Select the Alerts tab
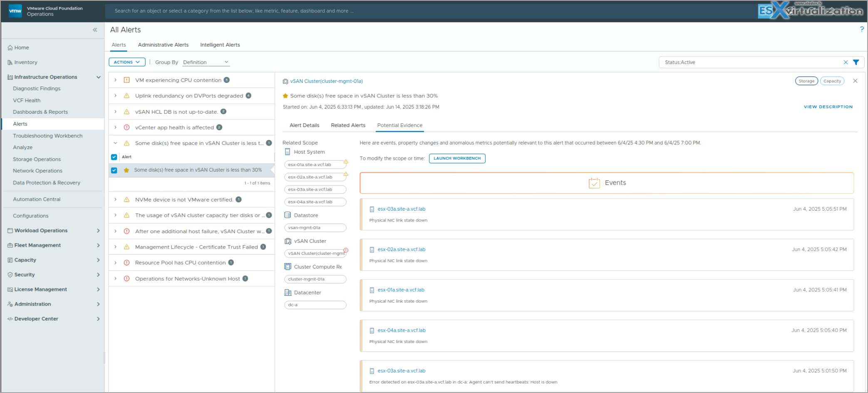This screenshot has width=868, height=393. point(119,45)
